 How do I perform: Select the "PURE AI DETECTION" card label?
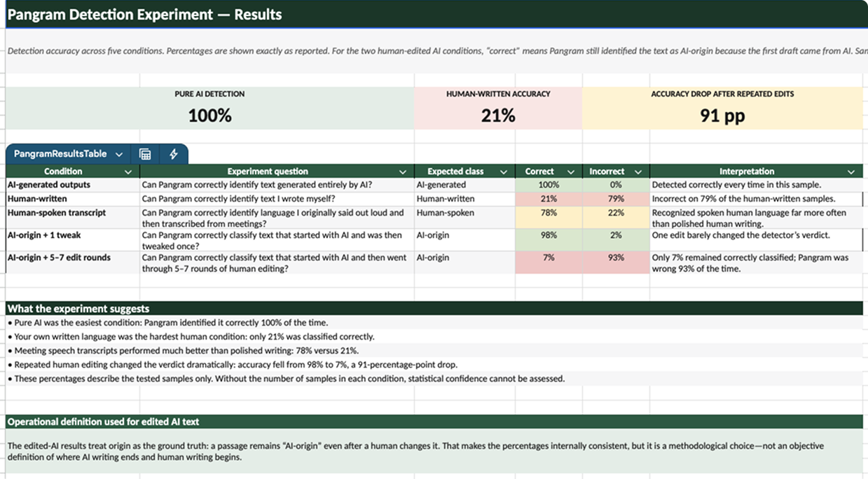click(209, 94)
